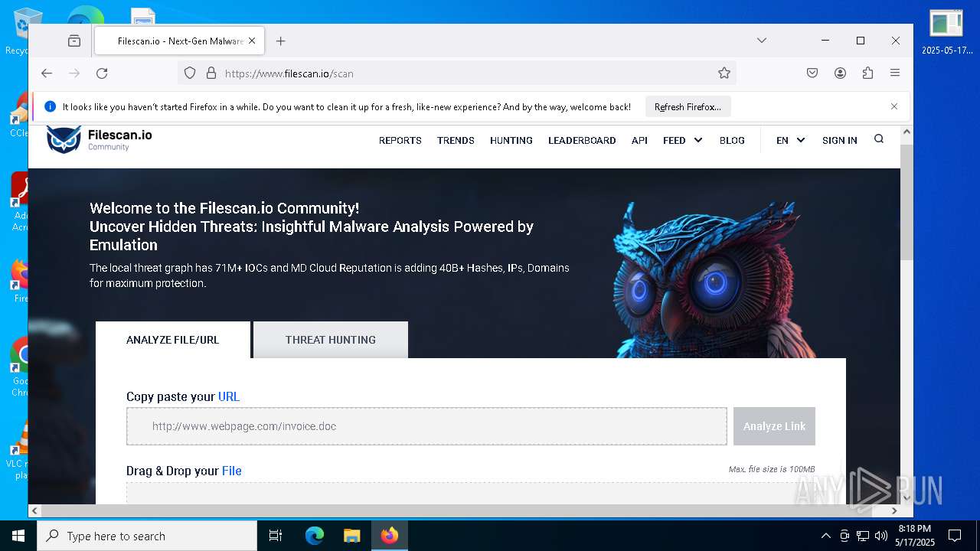Click the Analyze Link button
Image resolution: width=980 pixels, height=551 pixels.
point(774,426)
